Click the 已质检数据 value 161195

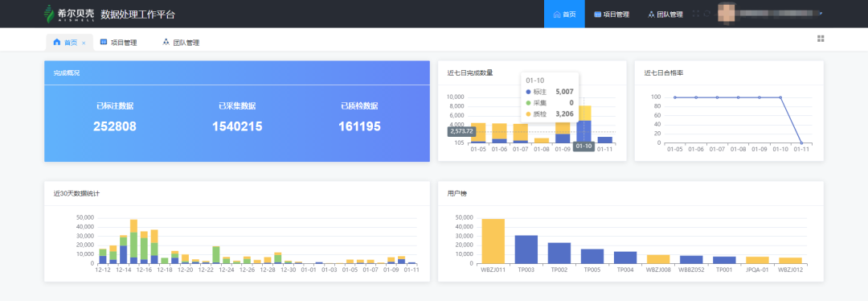click(359, 127)
